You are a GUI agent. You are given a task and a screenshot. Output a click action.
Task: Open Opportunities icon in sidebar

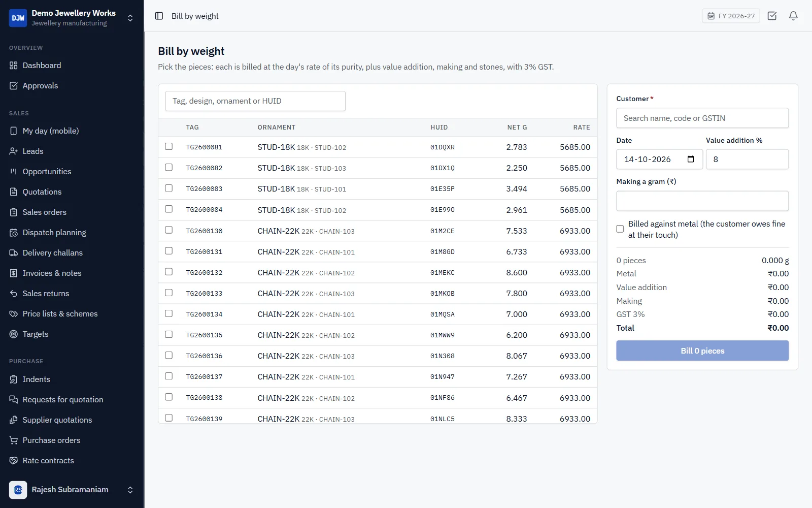click(x=14, y=172)
